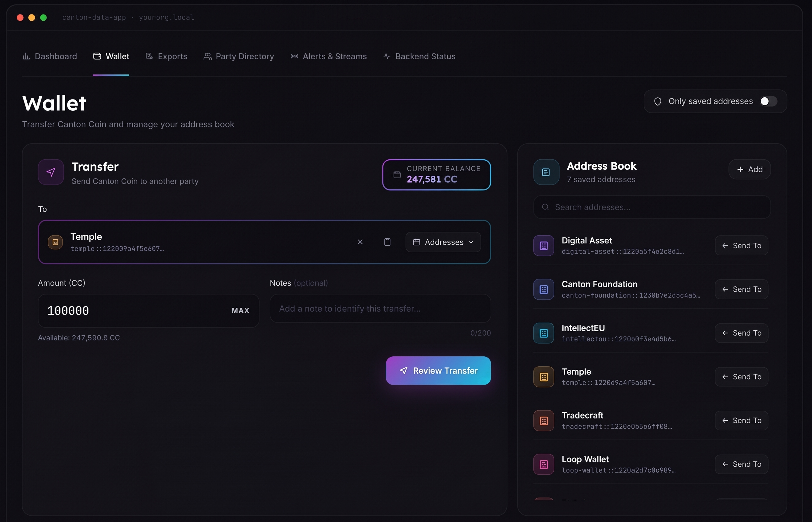This screenshot has width=812, height=522.
Task: Click the wallet icon in Current Balance
Action: click(x=397, y=175)
